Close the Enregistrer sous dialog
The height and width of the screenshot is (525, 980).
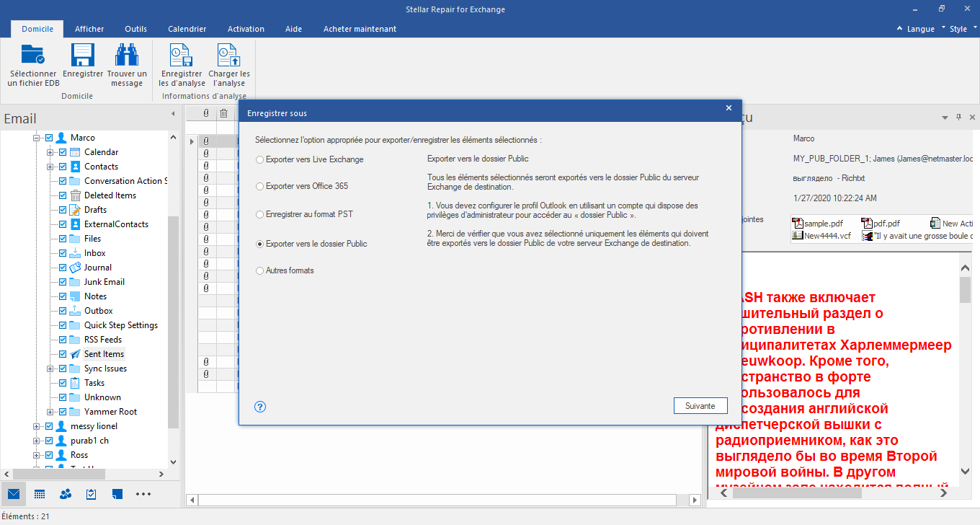point(729,108)
